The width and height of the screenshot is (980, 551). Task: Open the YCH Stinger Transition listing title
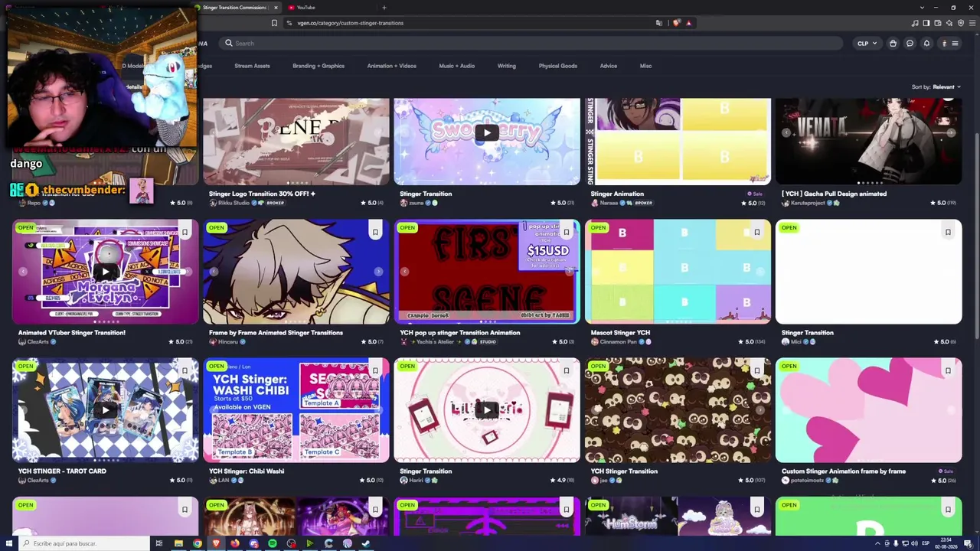point(625,471)
